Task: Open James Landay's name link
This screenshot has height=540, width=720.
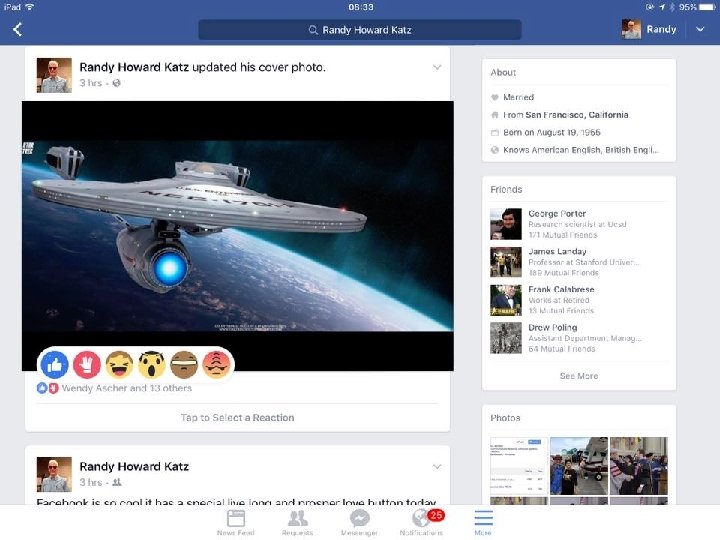Action: click(x=557, y=251)
